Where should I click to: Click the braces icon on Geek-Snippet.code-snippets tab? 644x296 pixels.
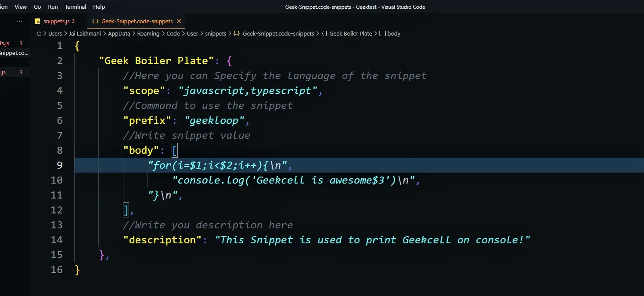(95, 21)
